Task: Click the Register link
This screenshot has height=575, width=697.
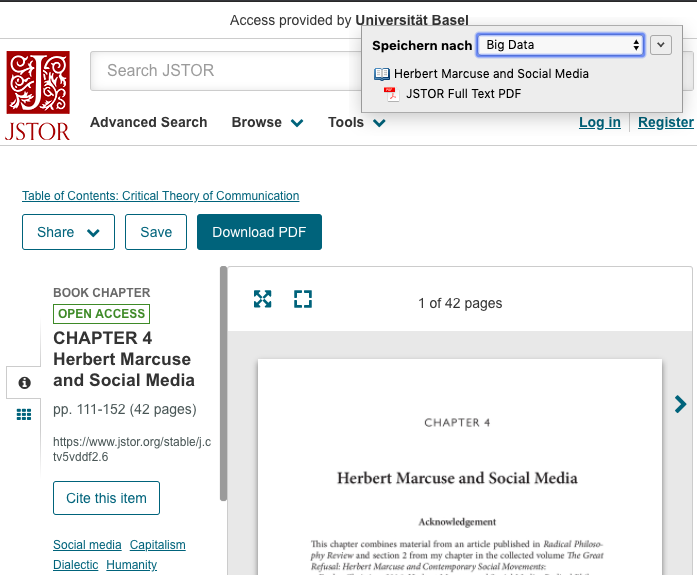Action: click(665, 122)
